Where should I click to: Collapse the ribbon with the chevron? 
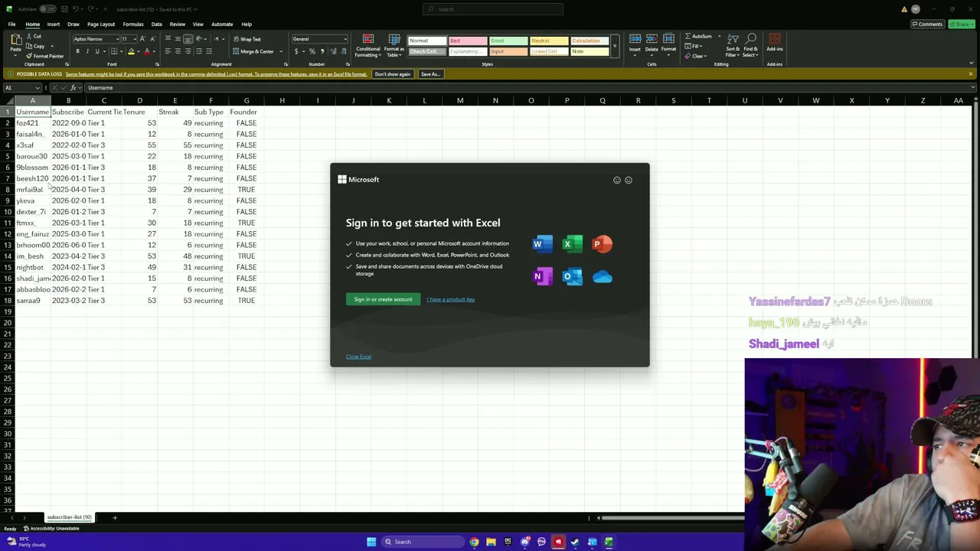coord(971,64)
